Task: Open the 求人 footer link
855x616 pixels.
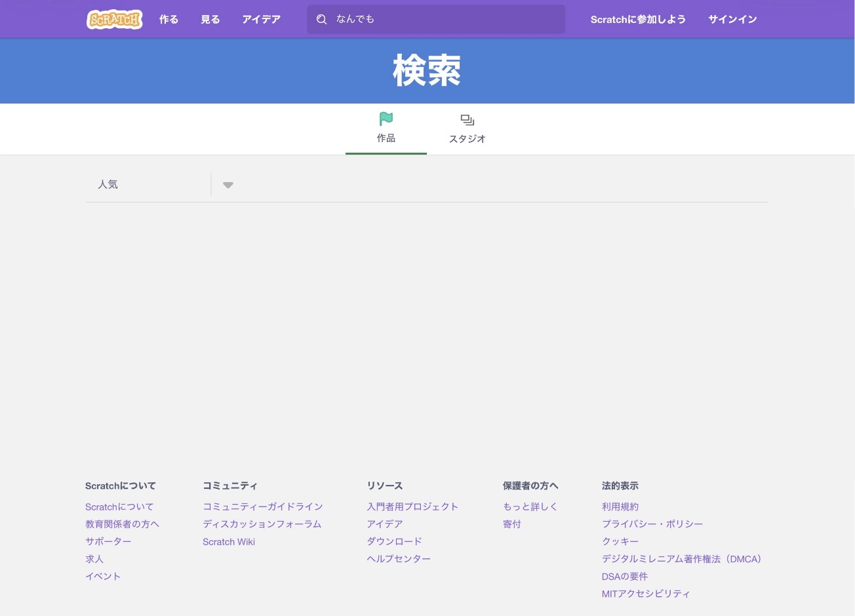Action: pyautogui.click(x=94, y=559)
